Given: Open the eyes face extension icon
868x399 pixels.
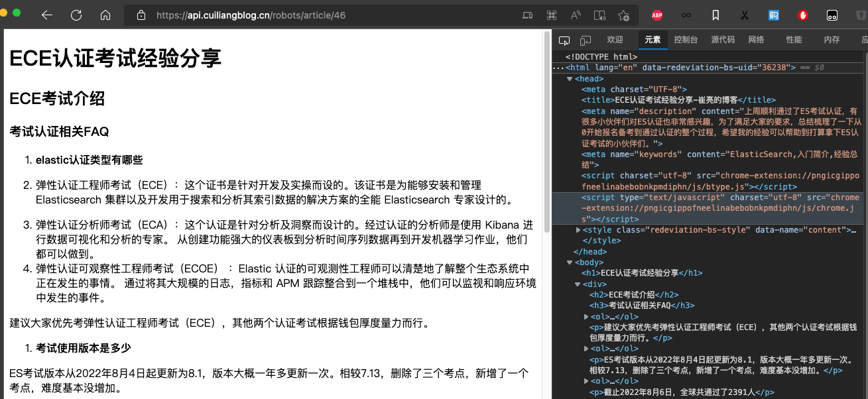Looking at the screenshot, I should tap(832, 15).
